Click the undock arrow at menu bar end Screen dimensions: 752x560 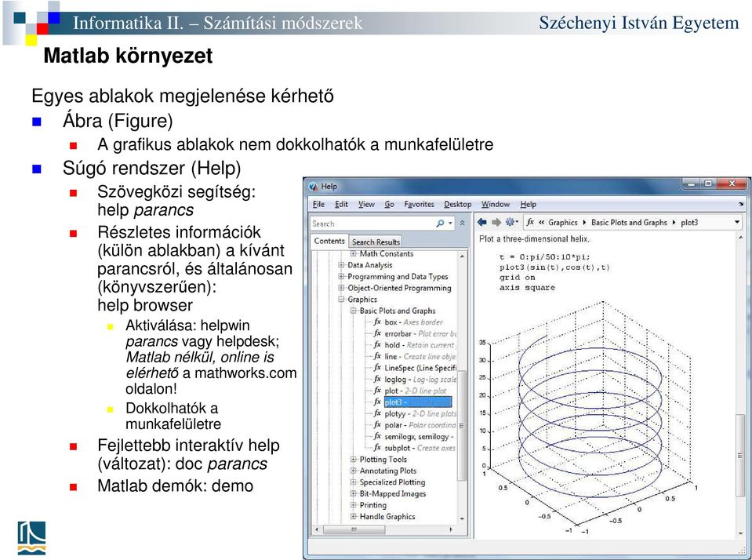click(742, 205)
